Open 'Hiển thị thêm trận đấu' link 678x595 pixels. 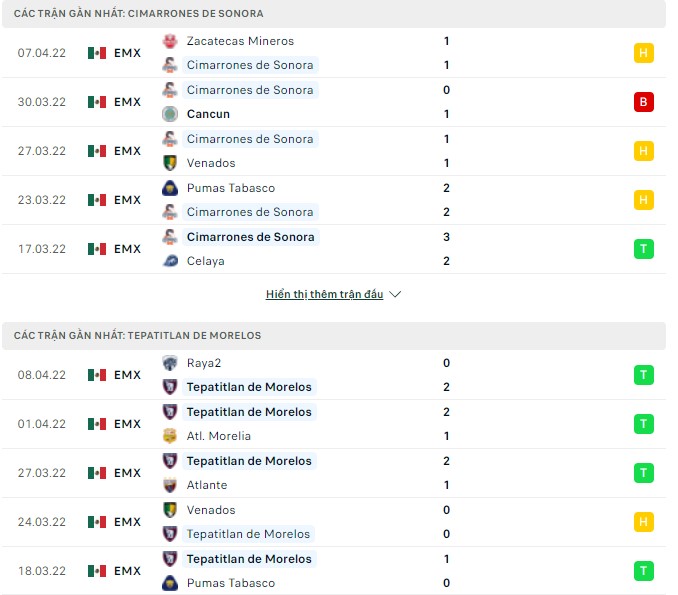pos(325,295)
